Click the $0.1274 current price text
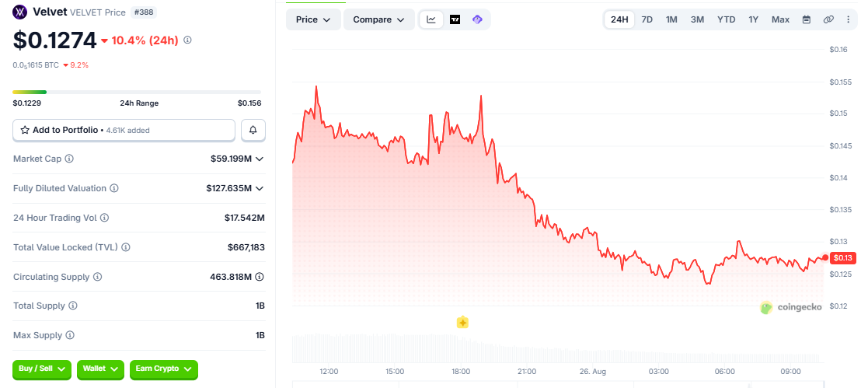The height and width of the screenshot is (388, 868). (54, 40)
